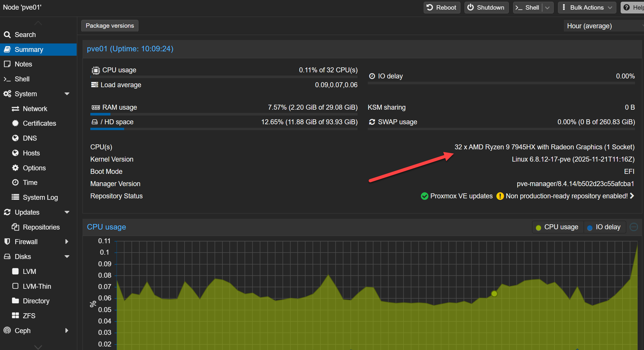Image resolution: width=644 pixels, height=350 pixels.
Task: Click the DNS globe icon
Action: (15, 138)
